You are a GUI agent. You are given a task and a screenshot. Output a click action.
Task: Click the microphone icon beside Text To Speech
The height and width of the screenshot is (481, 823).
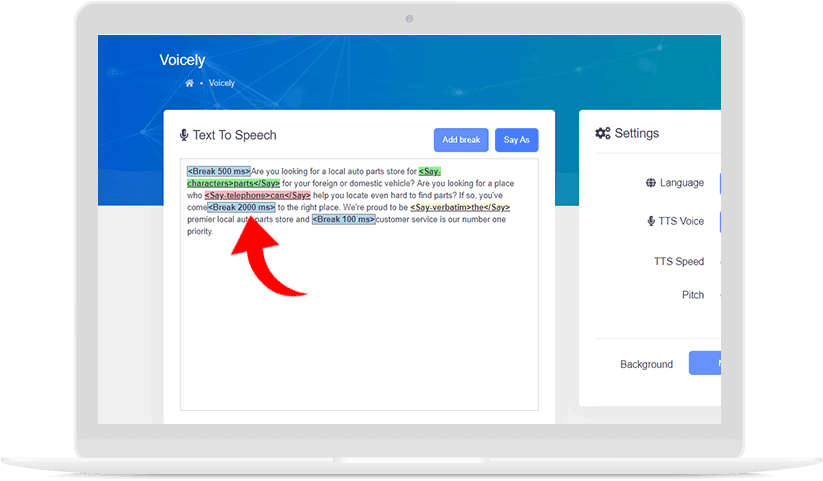pos(184,135)
